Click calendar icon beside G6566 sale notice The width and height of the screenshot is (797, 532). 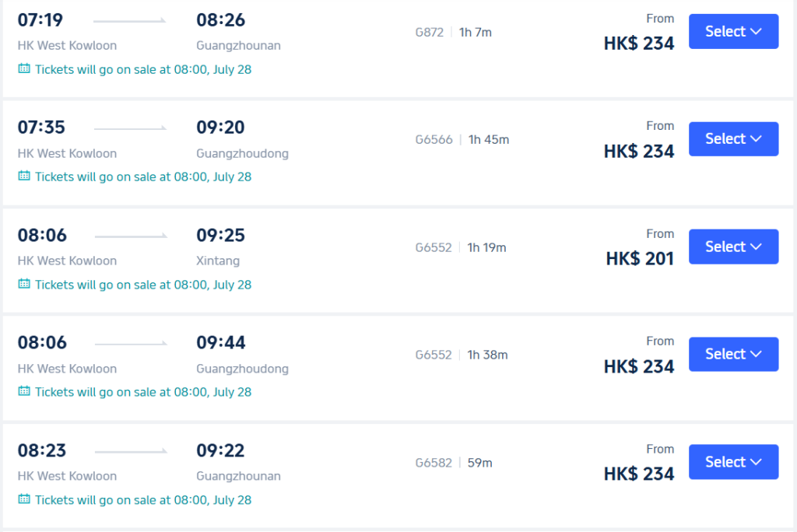pos(24,176)
